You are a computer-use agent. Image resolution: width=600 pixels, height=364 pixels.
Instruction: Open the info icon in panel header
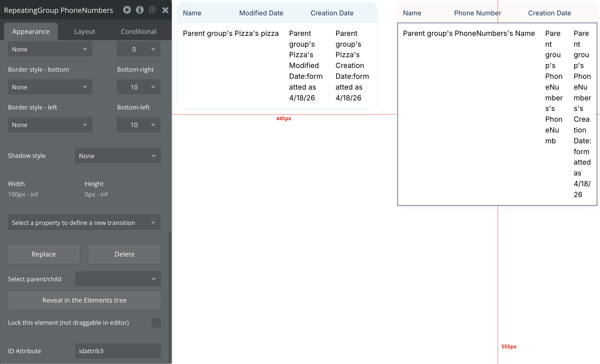[x=140, y=10]
